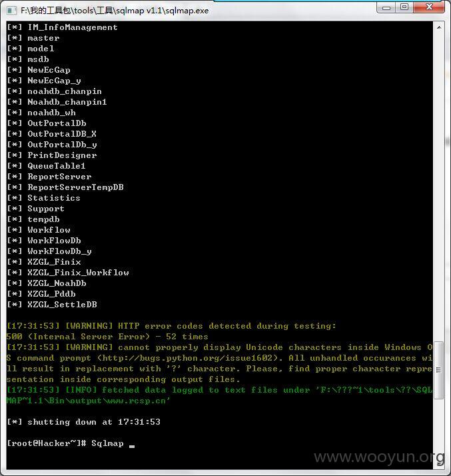Maximize the sqlmap.exe console window
The height and width of the screenshot is (476, 451).
[404, 7]
